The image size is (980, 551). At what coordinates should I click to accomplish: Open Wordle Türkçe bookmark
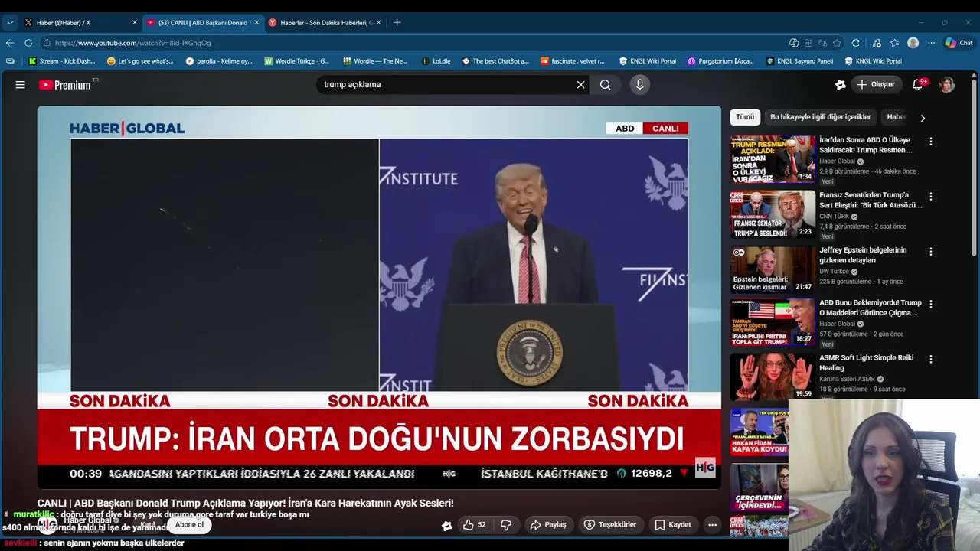pyautogui.click(x=297, y=61)
